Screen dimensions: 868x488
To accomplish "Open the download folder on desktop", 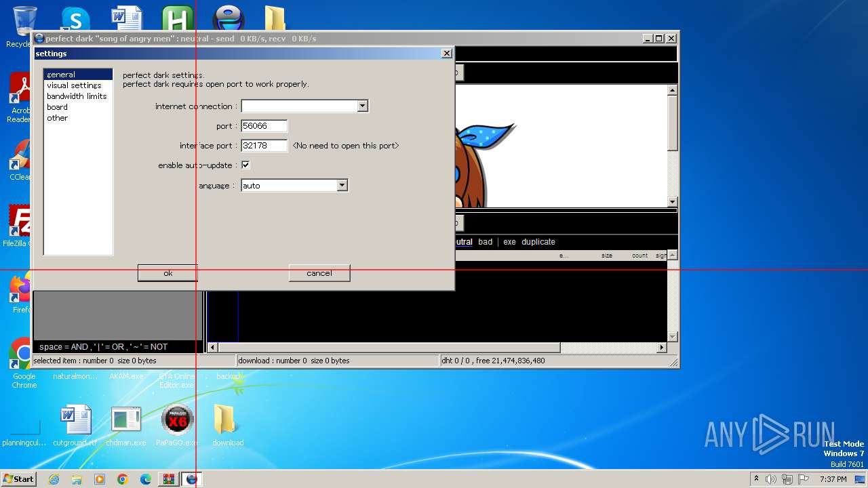I will [228, 425].
